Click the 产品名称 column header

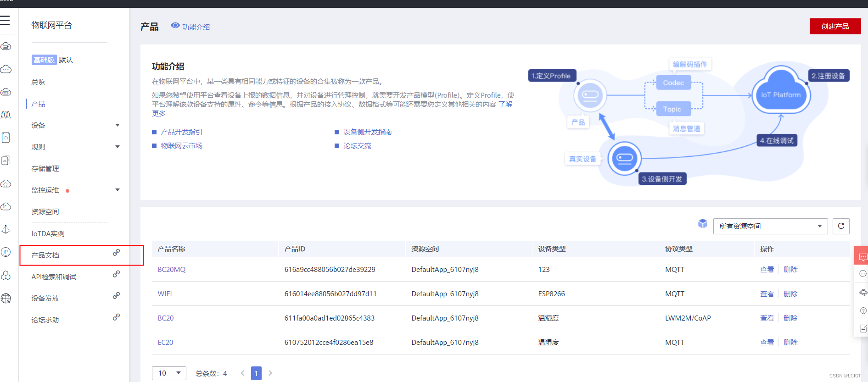pos(171,249)
